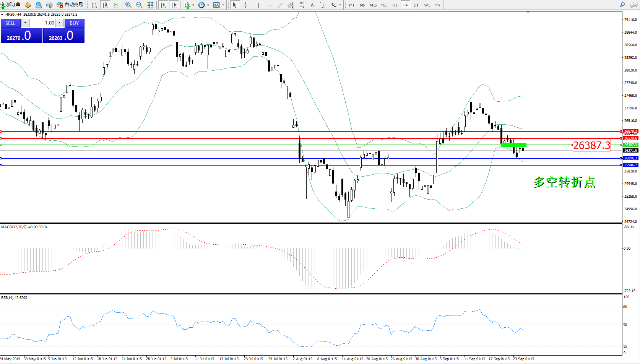The image size is (640, 364).
Task: Click the lot volume 1.00 field
Action: [x=43, y=23]
